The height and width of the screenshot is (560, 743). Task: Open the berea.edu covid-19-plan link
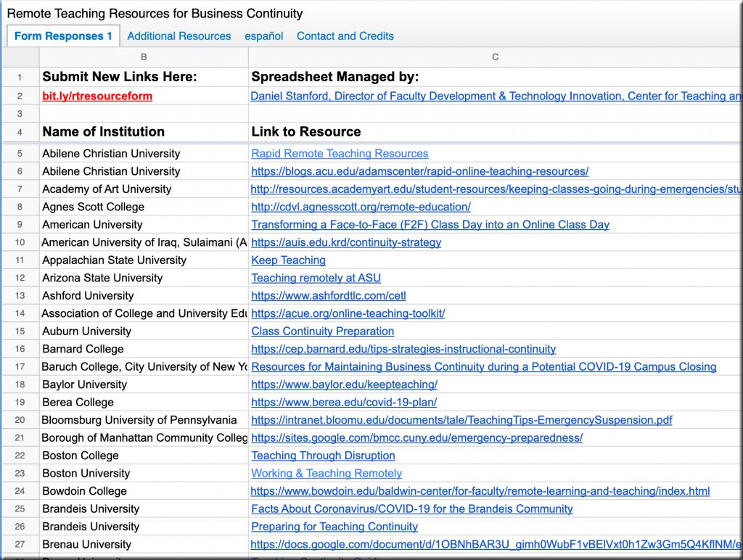tap(344, 403)
